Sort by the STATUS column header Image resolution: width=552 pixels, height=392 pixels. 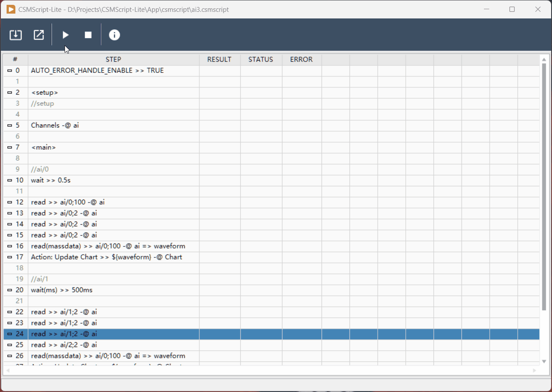261,59
